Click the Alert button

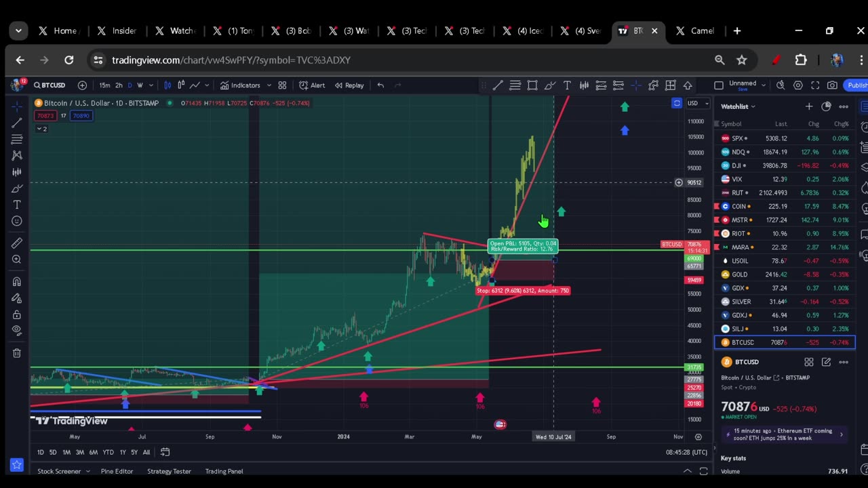312,85
